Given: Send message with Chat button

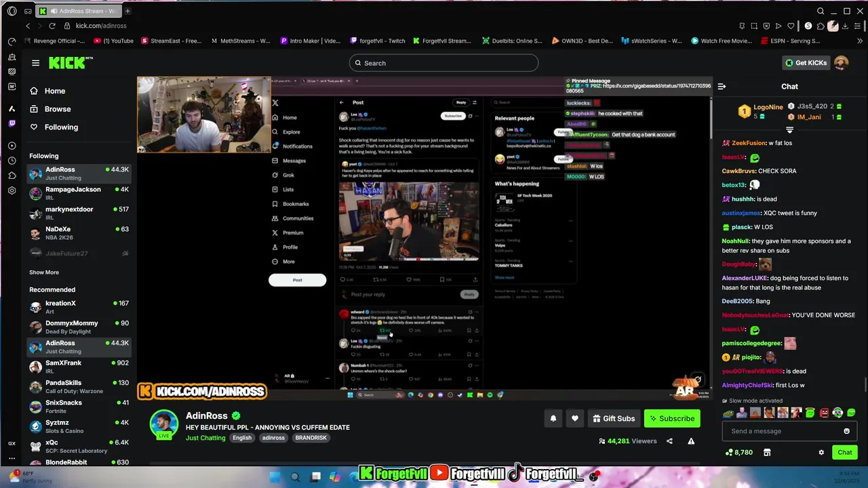Looking at the screenshot, I should point(845,452).
